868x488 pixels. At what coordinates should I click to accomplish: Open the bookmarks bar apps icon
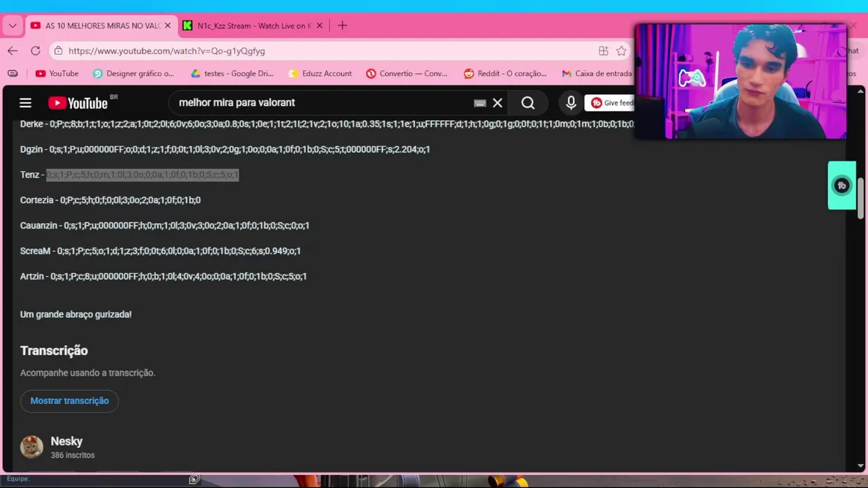(x=12, y=73)
